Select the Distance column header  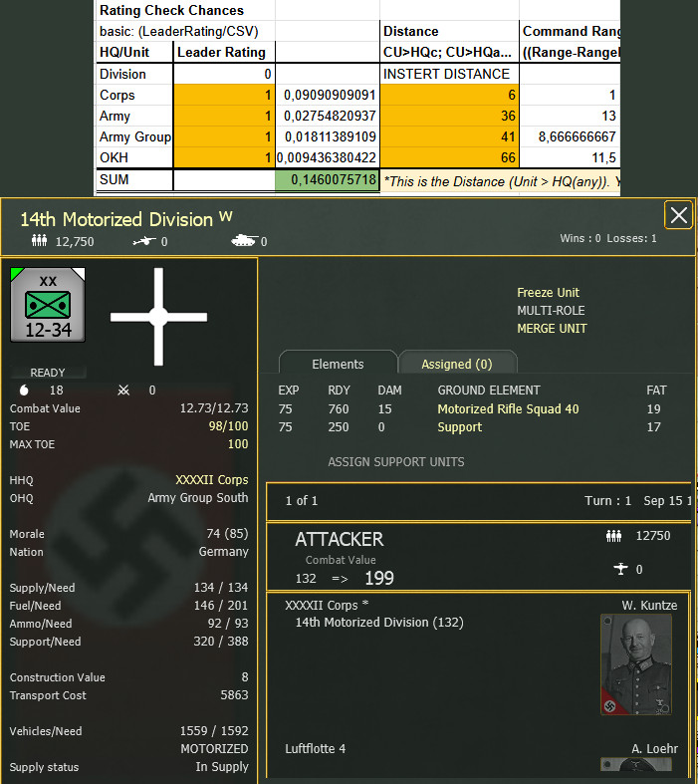click(x=449, y=31)
